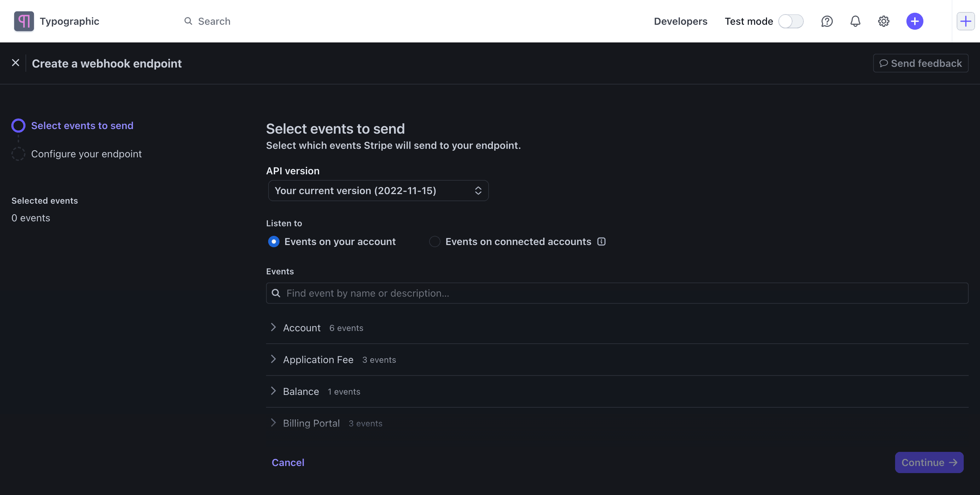Click the search icon in navigation bar

point(187,21)
